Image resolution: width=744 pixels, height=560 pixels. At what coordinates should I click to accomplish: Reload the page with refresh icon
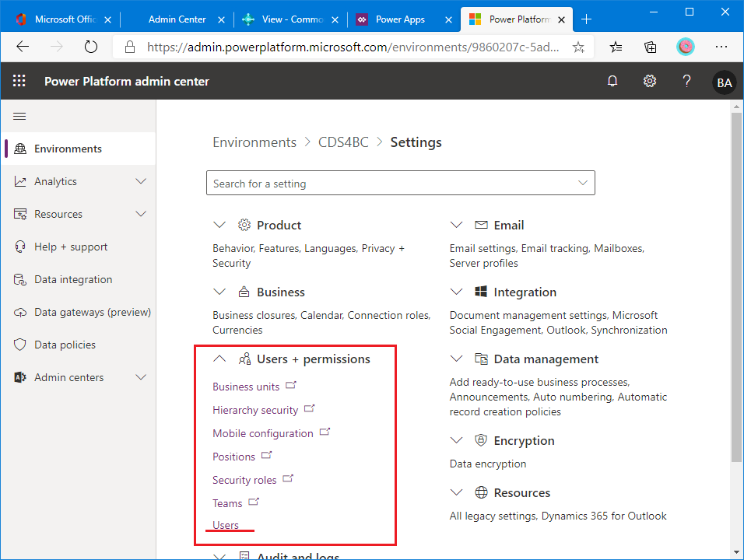click(90, 47)
